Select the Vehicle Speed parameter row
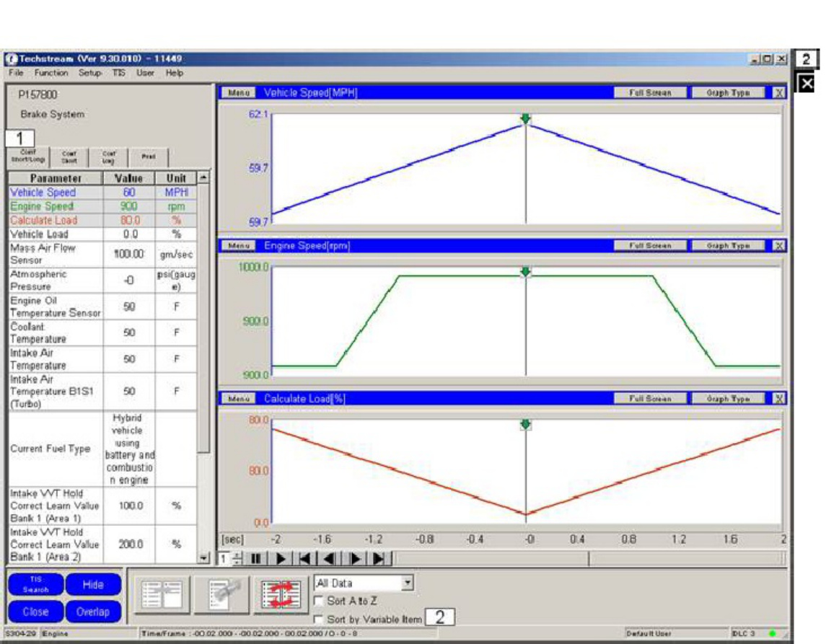The width and height of the screenshot is (839, 644). point(102,192)
